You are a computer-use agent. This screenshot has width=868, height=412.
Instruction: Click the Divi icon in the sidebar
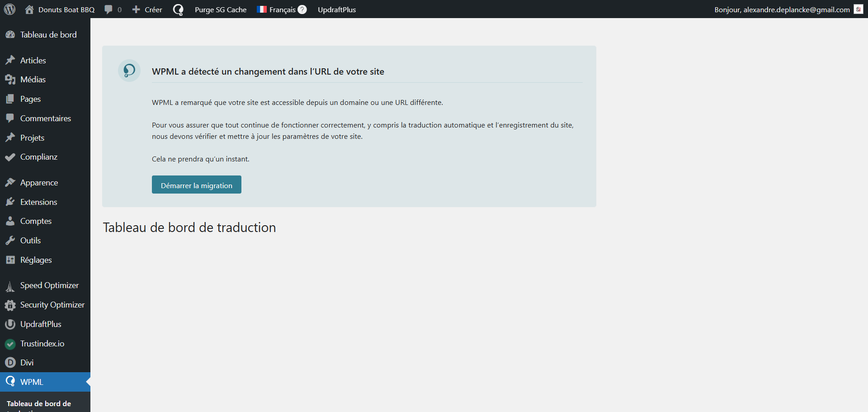[10, 363]
